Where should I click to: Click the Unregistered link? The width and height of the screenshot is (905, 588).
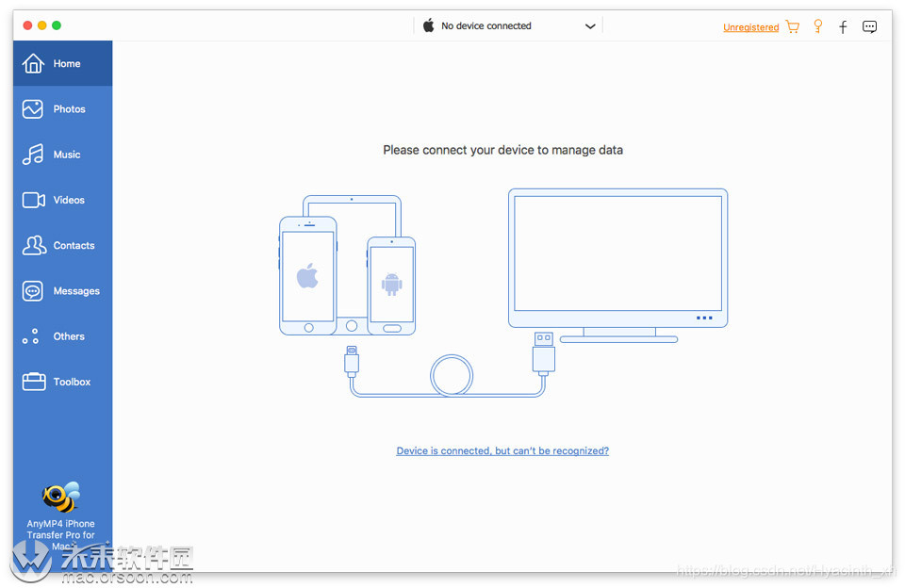(751, 27)
